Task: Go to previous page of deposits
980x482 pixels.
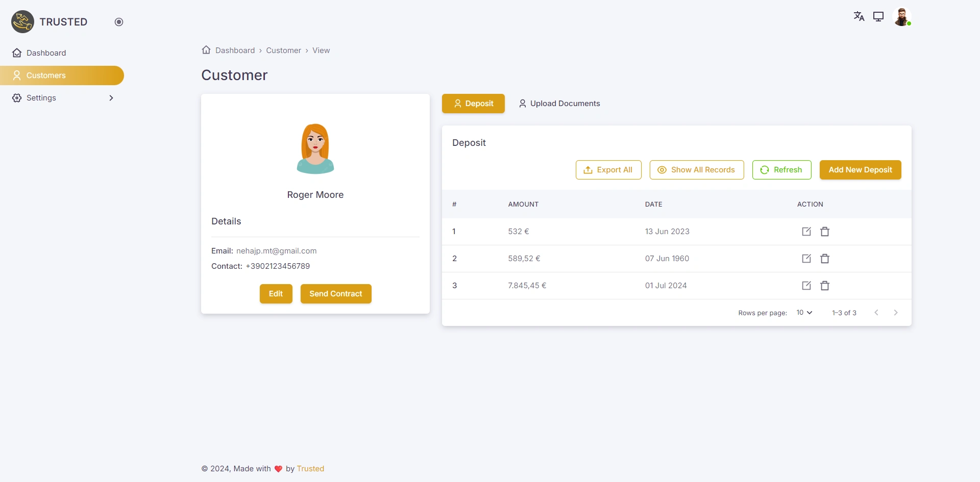Action: click(x=876, y=313)
